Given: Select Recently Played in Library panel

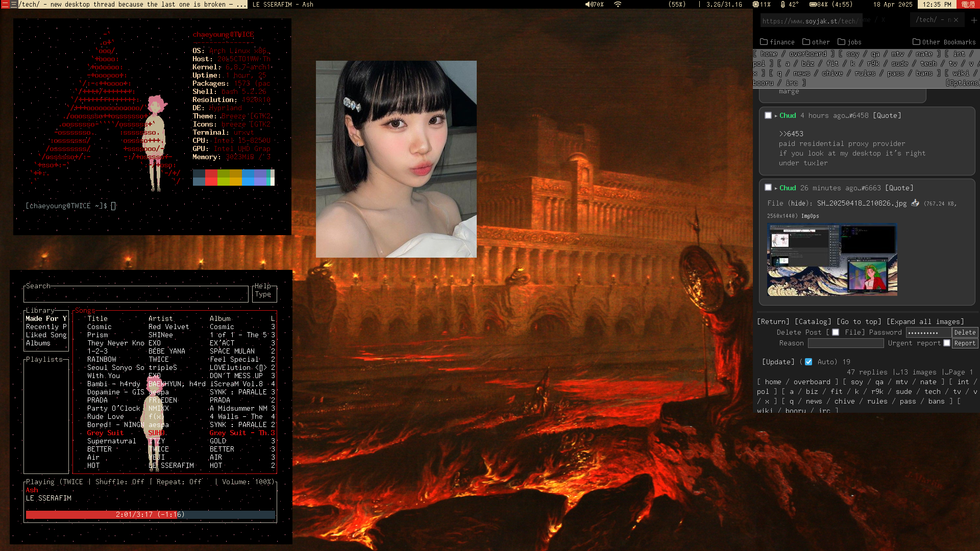Looking at the screenshot, I should [x=46, y=327].
